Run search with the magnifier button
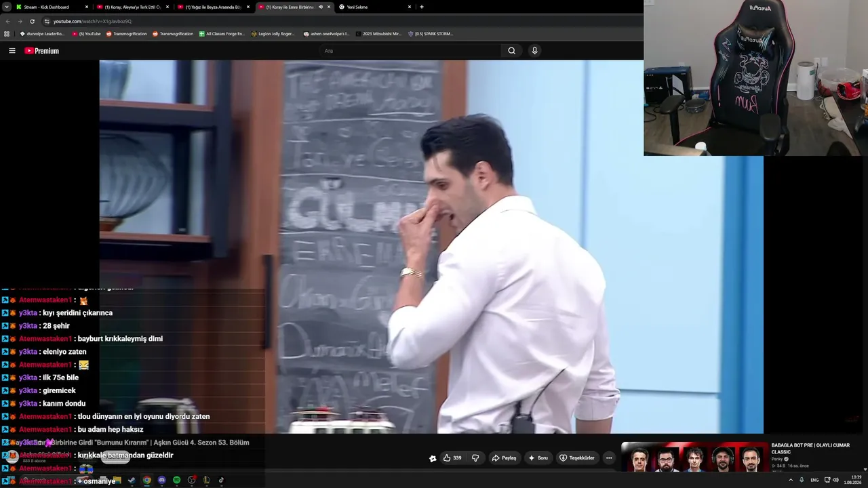This screenshot has width=868, height=488. point(511,51)
